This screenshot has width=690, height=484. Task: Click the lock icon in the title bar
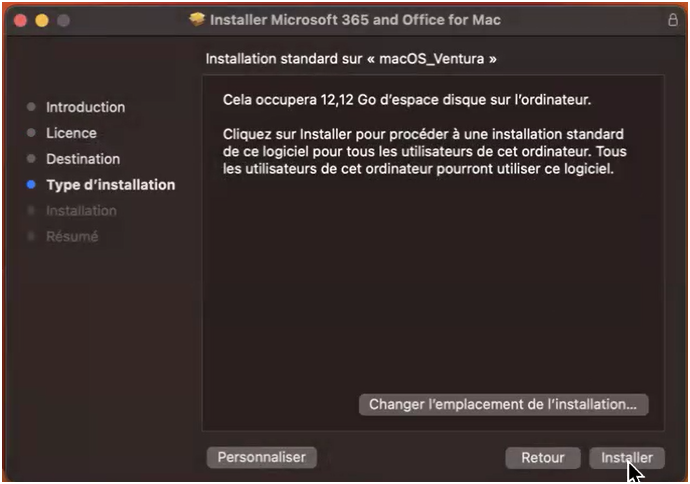(672, 20)
